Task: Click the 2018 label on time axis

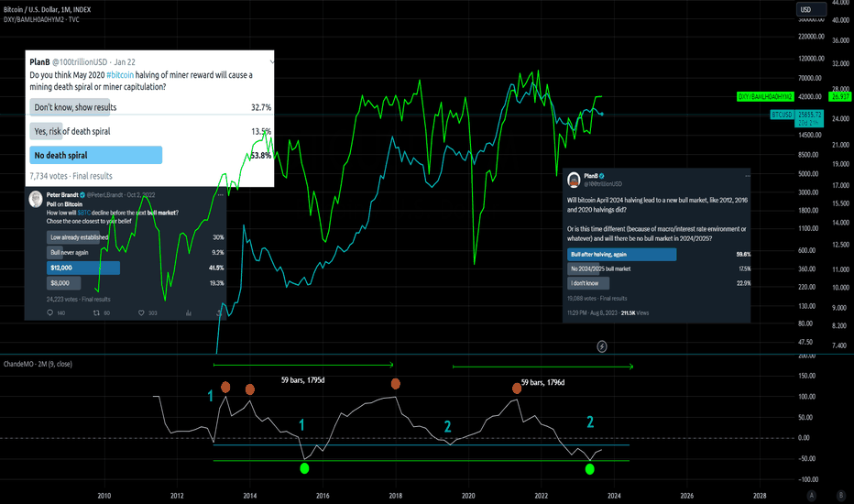Action: [x=396, y=495]
